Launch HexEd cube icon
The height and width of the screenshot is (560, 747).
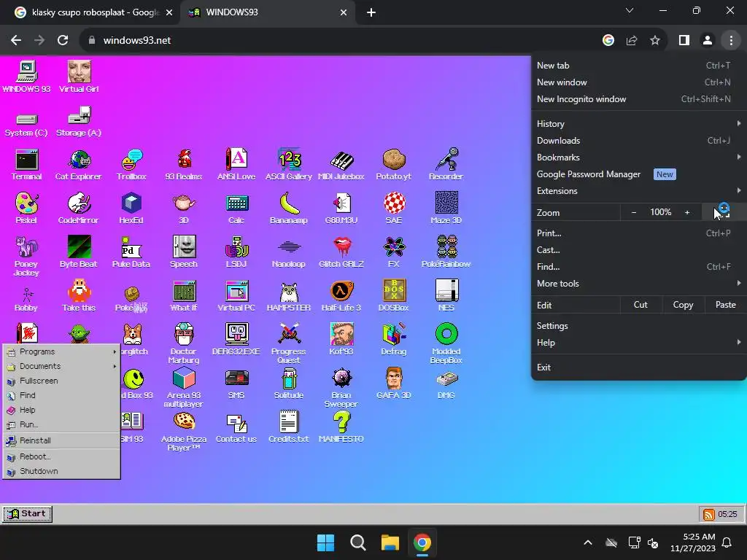click(131, 208)
